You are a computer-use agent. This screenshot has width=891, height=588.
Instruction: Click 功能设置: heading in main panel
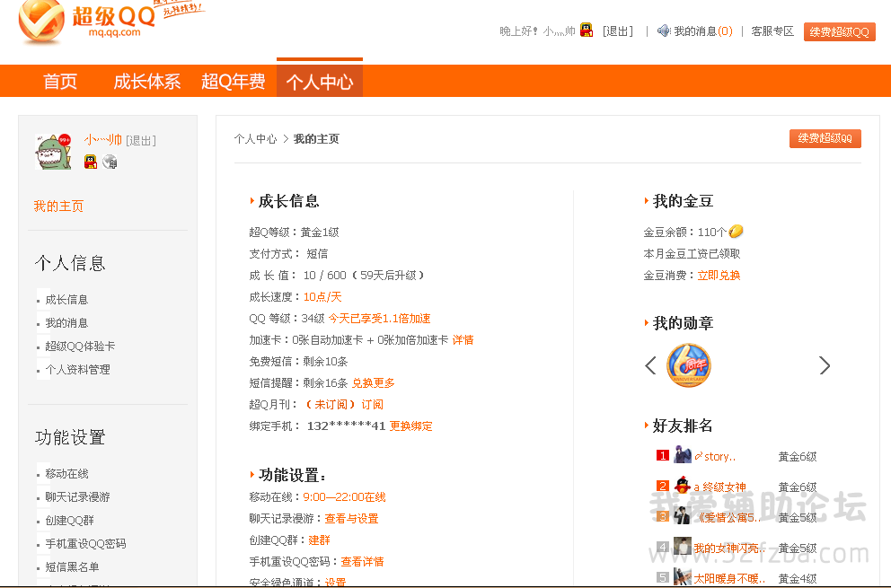[292, 474]
